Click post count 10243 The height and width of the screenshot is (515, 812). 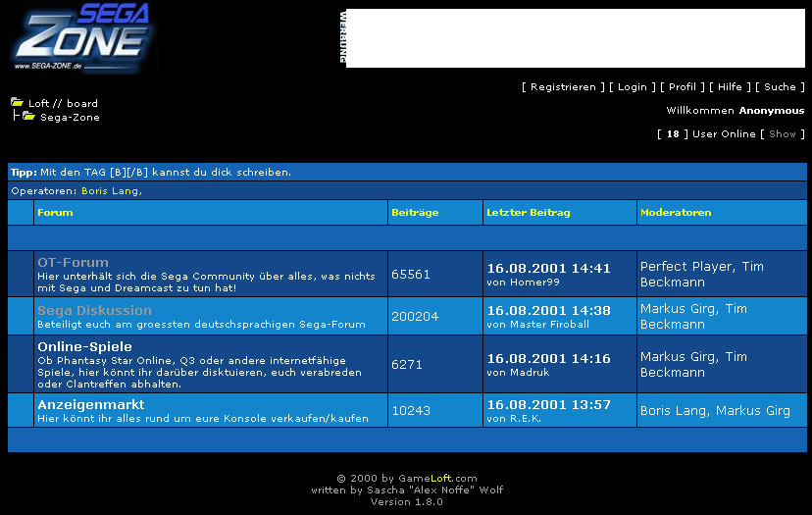411,410
